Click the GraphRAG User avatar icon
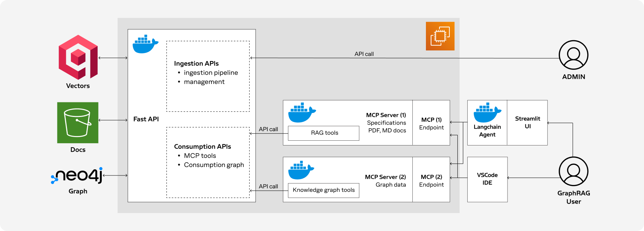Screen dimensions: 644x231 (573, 171)
